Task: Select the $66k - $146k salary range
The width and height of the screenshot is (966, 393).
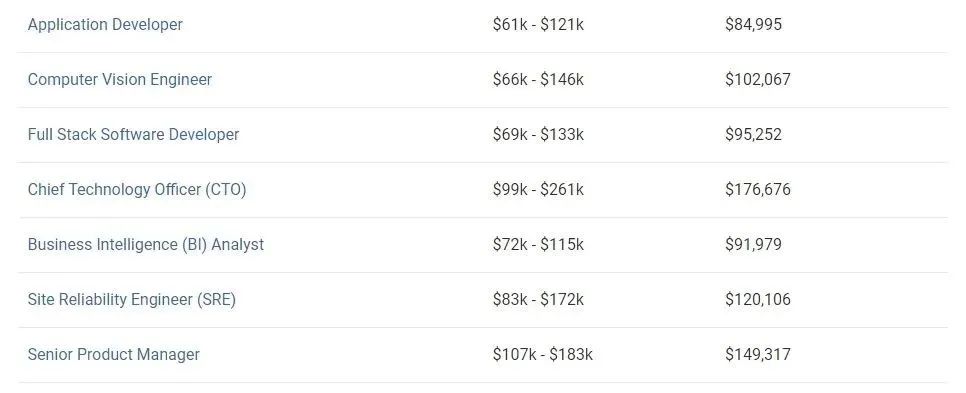Action: pyautogui.click(x=538, y=79)
